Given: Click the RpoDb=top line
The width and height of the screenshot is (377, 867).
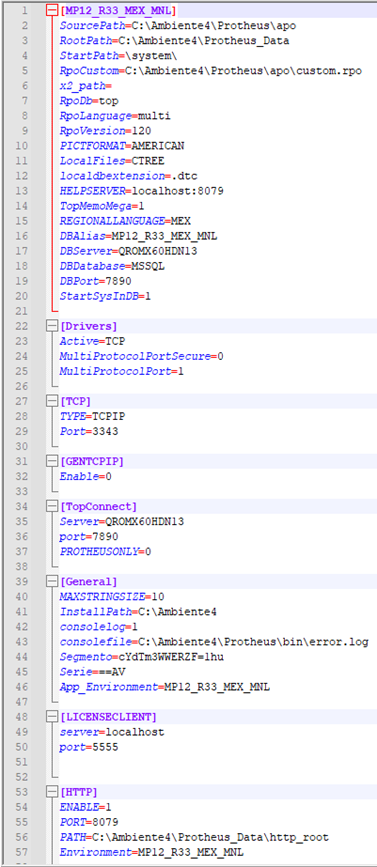Looking at the screenshot, I should 89,101.
